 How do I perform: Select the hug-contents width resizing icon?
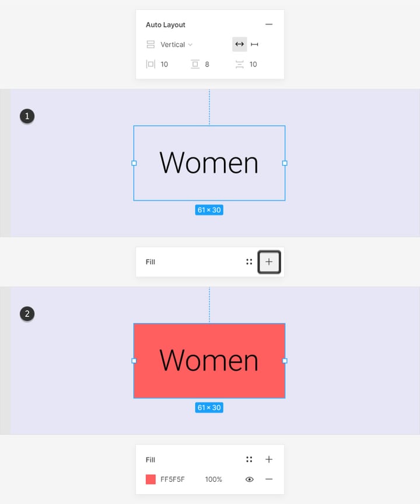coord(255,44)
